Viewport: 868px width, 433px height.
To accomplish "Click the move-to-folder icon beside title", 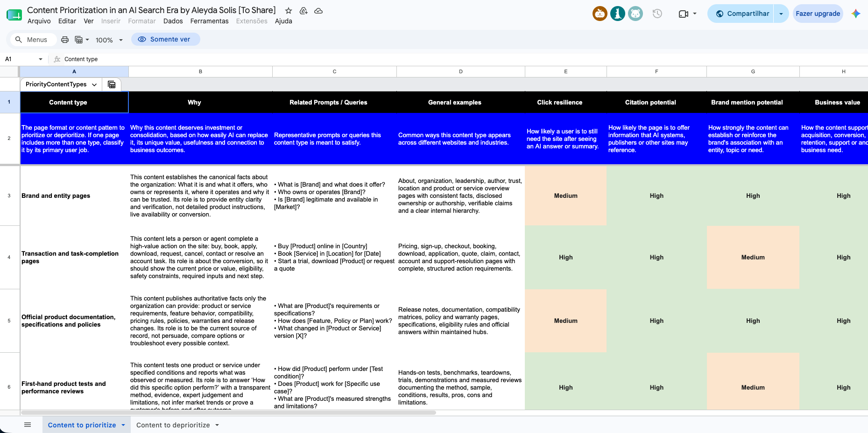I will tap(303, 11).
